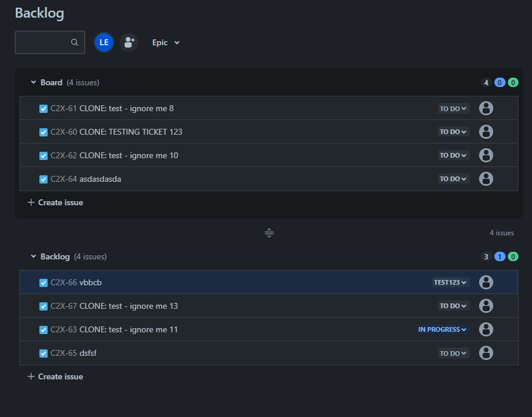532x417 pixels.
Task: Open assignee picker for C2X-61
Action: click(486, 108)
